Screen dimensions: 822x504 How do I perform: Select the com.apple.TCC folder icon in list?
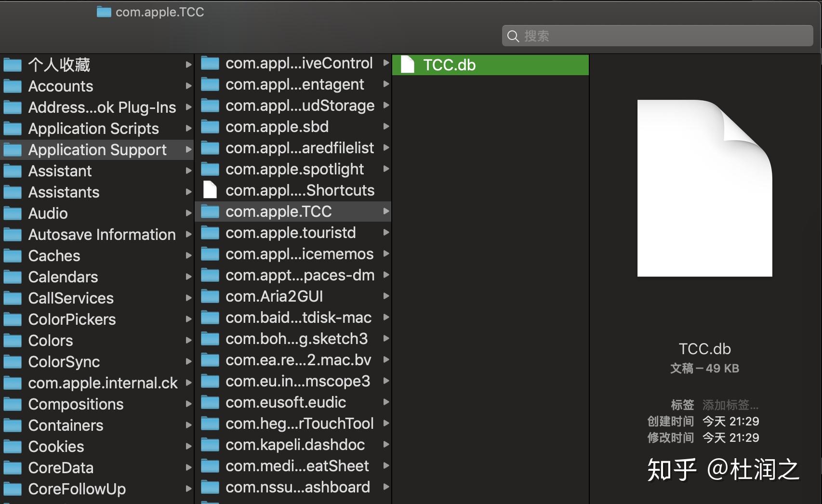click(210, 211)
